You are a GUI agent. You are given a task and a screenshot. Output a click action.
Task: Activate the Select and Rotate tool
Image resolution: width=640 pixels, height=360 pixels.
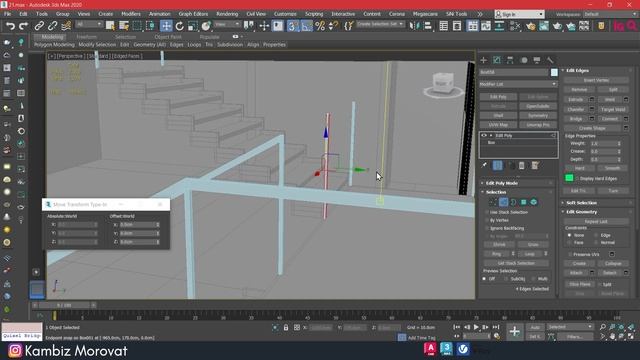click(x=180, y=26)
